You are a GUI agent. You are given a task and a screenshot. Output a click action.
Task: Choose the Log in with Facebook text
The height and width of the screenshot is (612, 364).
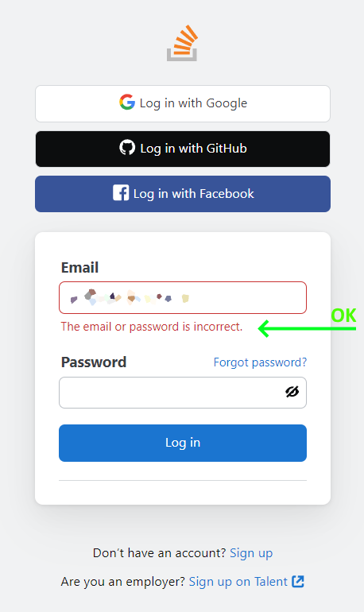coord(193,194)
